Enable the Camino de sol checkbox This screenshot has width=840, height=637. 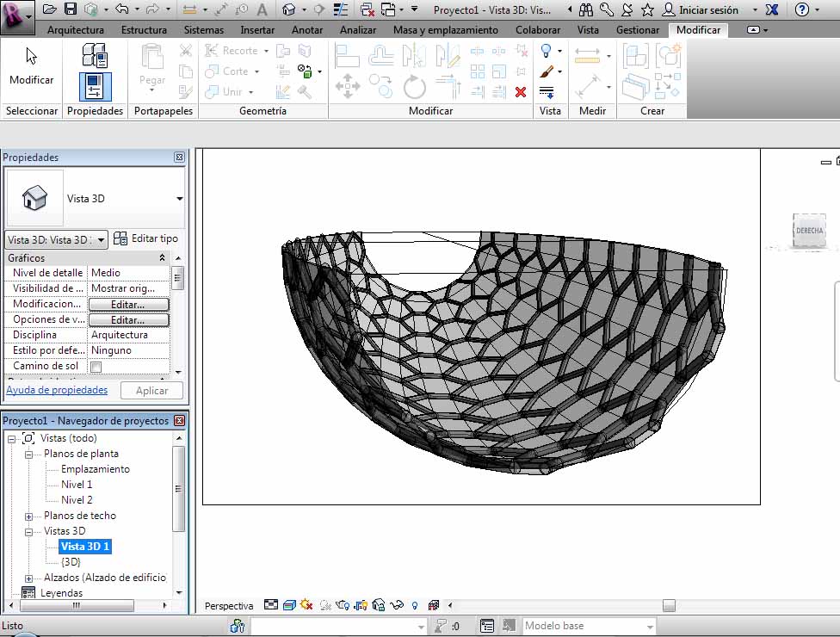[96, 367]
